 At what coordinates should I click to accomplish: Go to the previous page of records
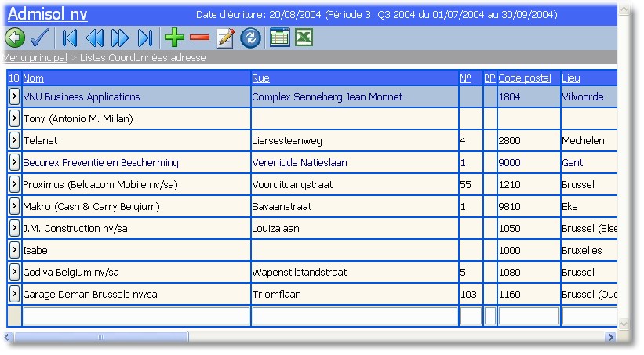point(94,38)
